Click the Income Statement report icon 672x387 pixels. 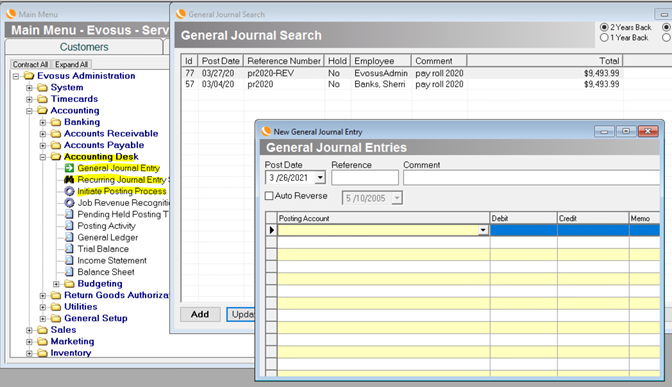pyautogui.click(x=69, y=261)
